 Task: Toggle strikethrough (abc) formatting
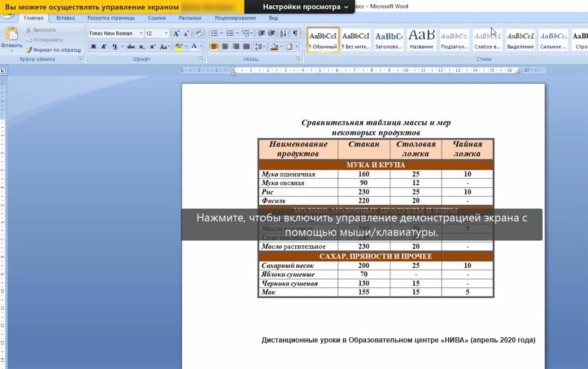(x=131, y=46)
